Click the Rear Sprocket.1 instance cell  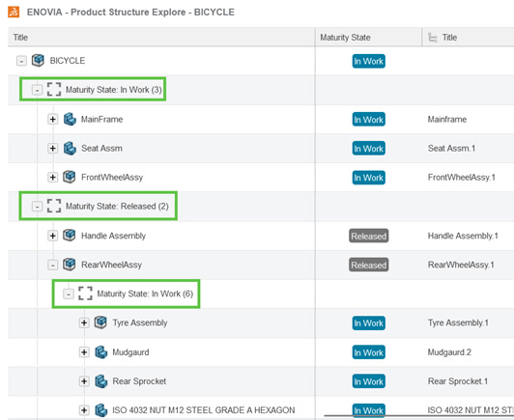[x=458, y=381]
